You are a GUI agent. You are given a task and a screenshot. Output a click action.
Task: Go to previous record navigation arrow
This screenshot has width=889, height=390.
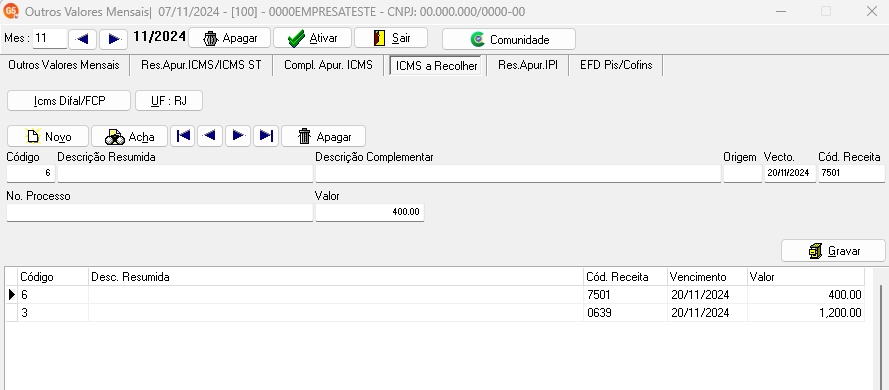209,136
